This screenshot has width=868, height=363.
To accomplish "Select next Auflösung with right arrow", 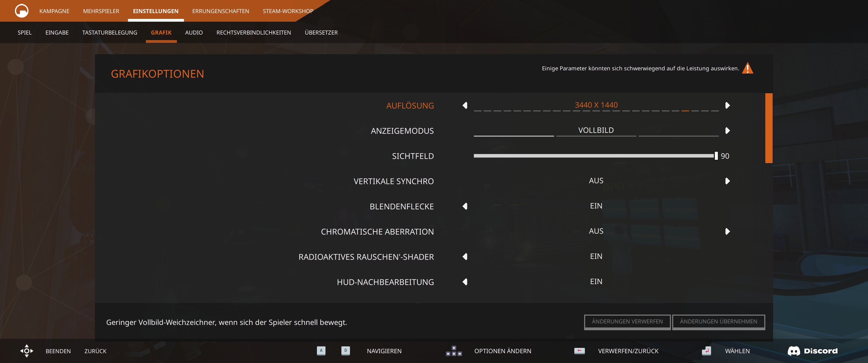I will (727, 105).
